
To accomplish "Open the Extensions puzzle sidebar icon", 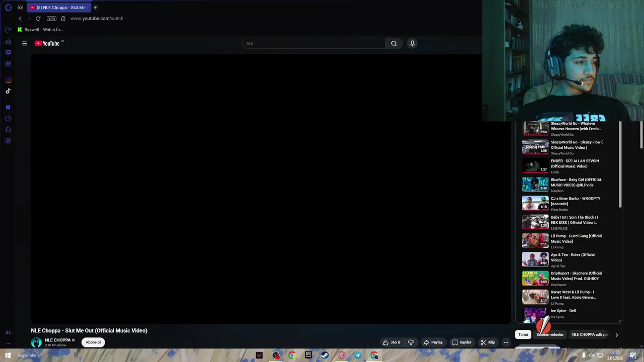I will point(8,130).
